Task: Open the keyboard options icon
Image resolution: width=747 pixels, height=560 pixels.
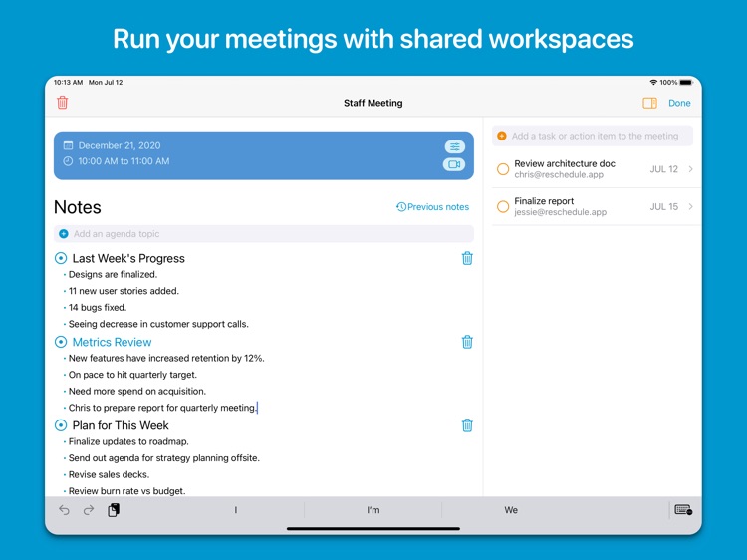Action: (683, 510)
